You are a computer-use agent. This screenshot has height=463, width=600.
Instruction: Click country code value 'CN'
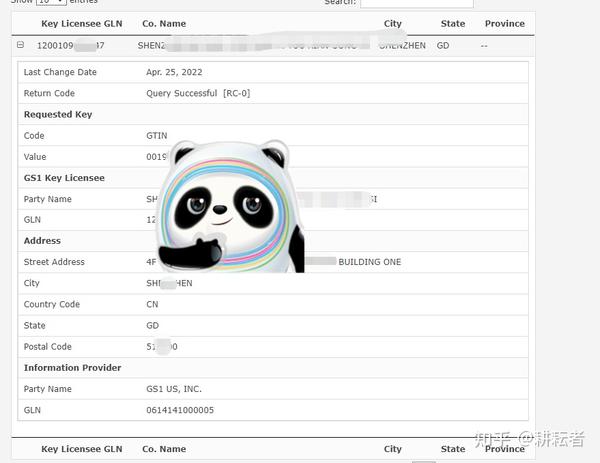(x=152, y=305)
